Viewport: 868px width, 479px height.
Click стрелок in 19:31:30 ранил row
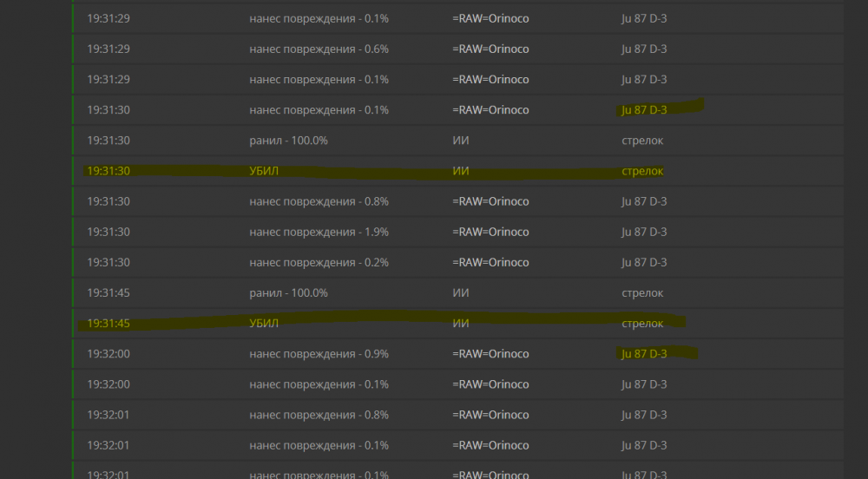(642, 141)
